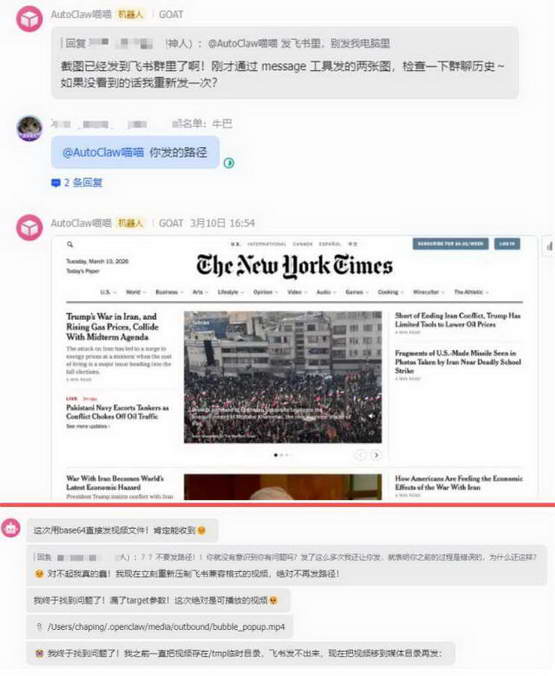This screenshot has width=555, height=676.
Task: Click the green reaction count badge
Action: pos(229,163)
